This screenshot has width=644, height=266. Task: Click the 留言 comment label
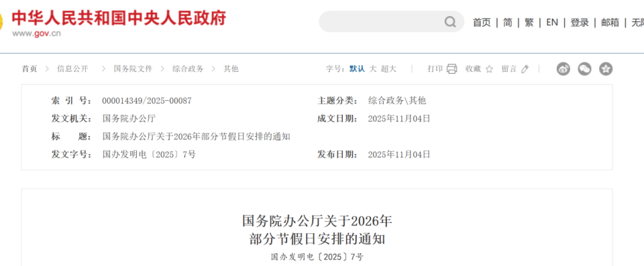(509, 69)
